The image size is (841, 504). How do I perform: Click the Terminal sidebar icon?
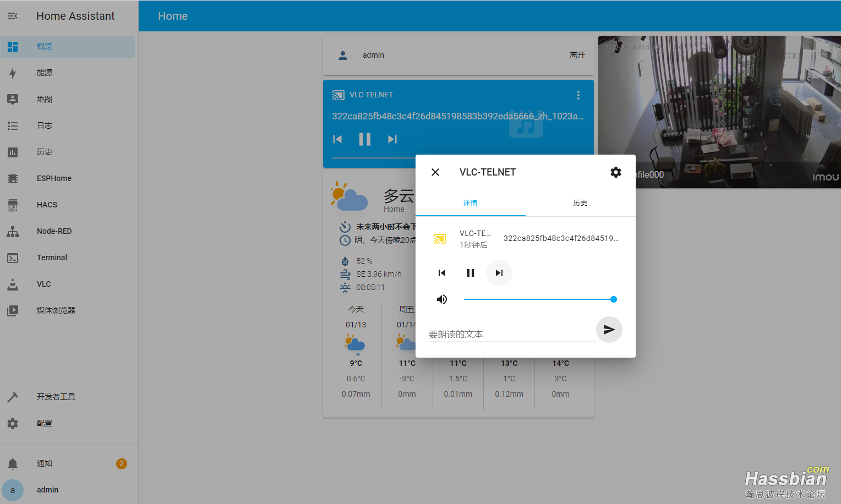(13, 258)
